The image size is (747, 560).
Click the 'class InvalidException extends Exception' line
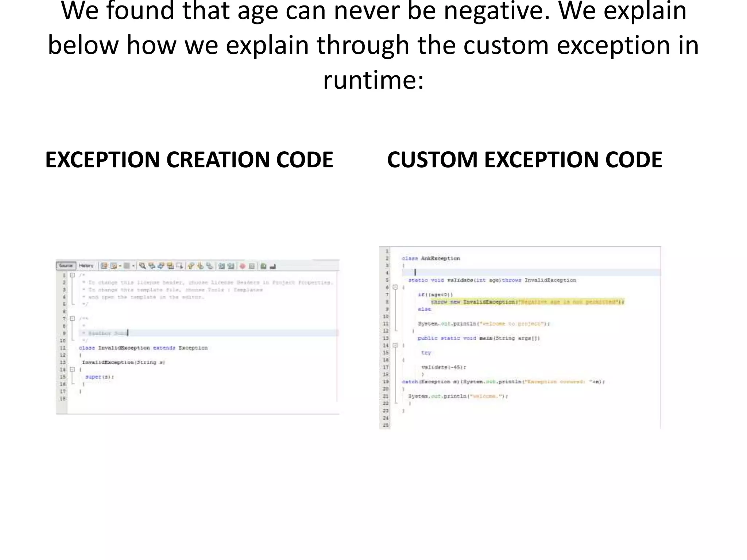click(x=143, y=348)
